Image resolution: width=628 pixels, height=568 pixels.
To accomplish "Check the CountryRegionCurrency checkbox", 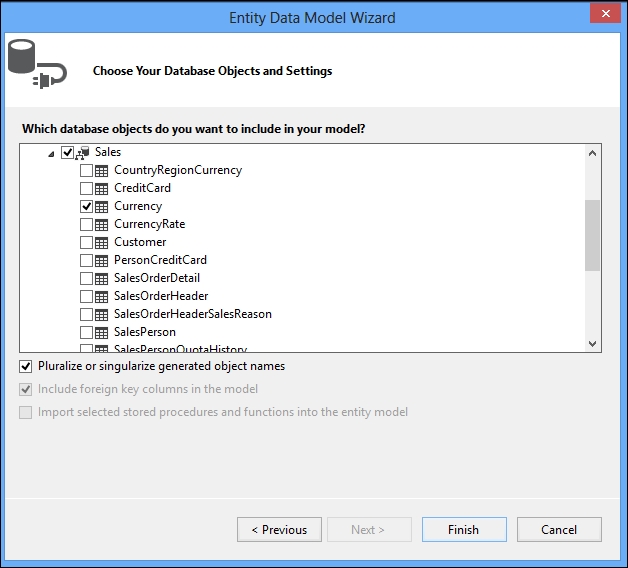I will tap(86, 170).
